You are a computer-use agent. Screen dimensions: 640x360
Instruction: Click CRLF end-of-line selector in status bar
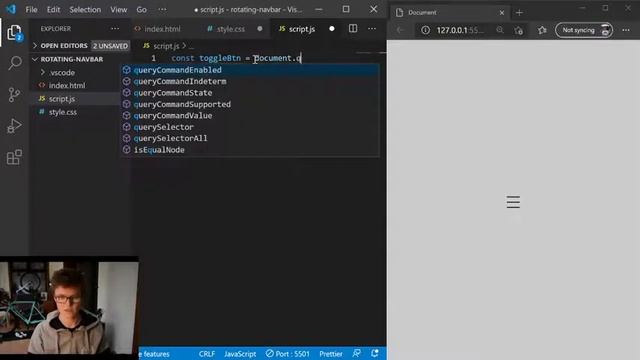point(207,354)
